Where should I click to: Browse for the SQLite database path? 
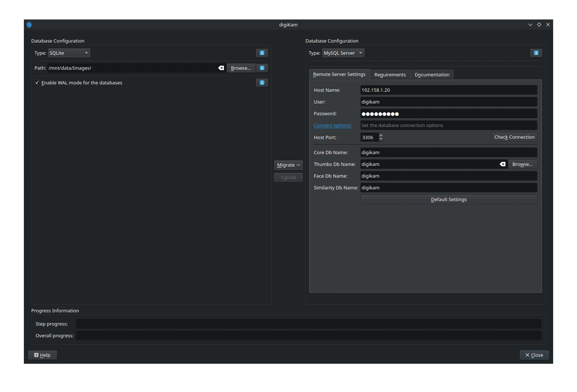click(241, 68)
